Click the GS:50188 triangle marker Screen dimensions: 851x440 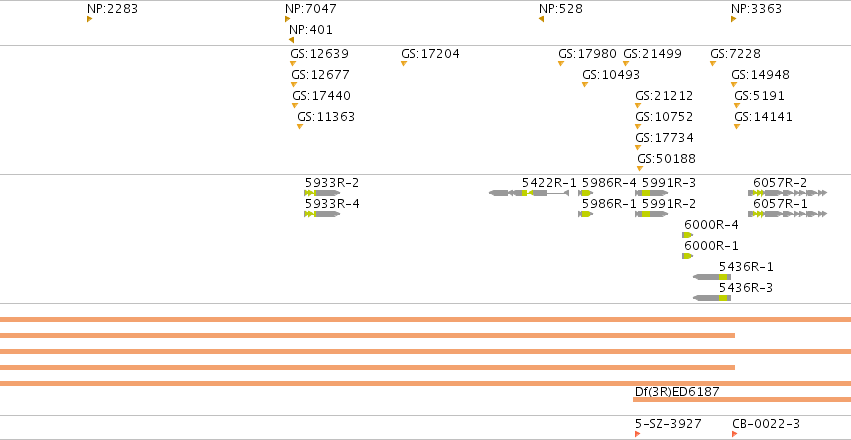point(640,169)
